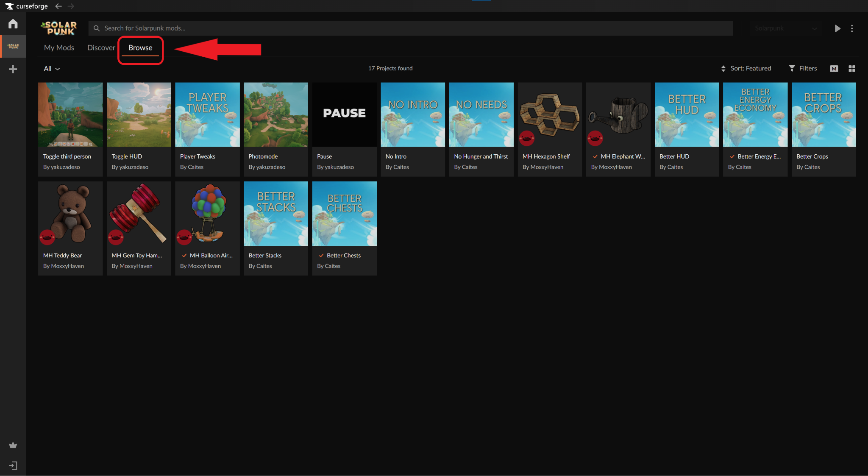
Task: Open the No Intro mod thumbnail
Action: coord(413,114)
